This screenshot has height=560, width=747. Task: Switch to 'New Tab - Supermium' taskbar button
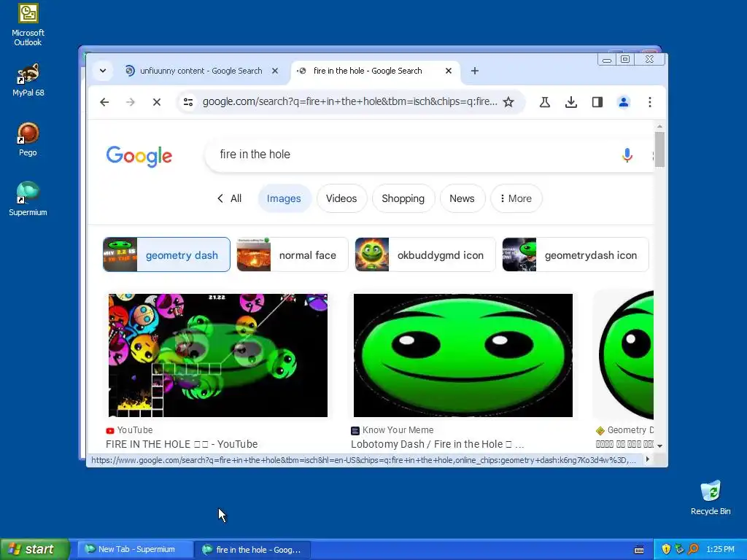[135, 550]
